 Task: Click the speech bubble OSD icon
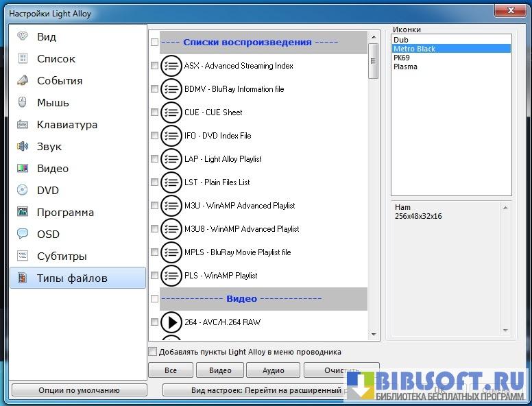pos(23,235)
